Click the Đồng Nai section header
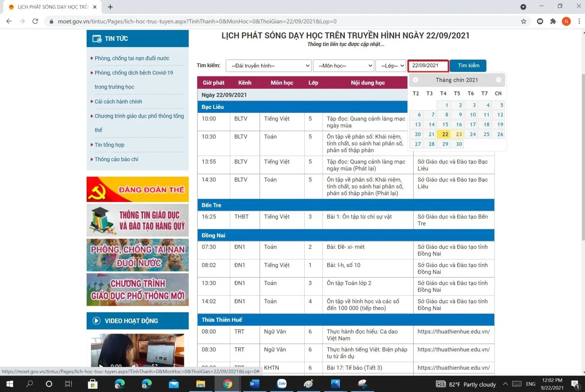This screenshot has width=585, height=392. tap(346, 235)
